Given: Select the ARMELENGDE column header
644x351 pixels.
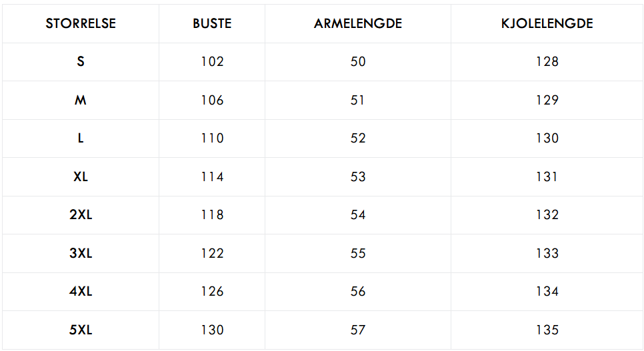Looking at the screenshot, I should pyautogui.click(x=358, y=23).
